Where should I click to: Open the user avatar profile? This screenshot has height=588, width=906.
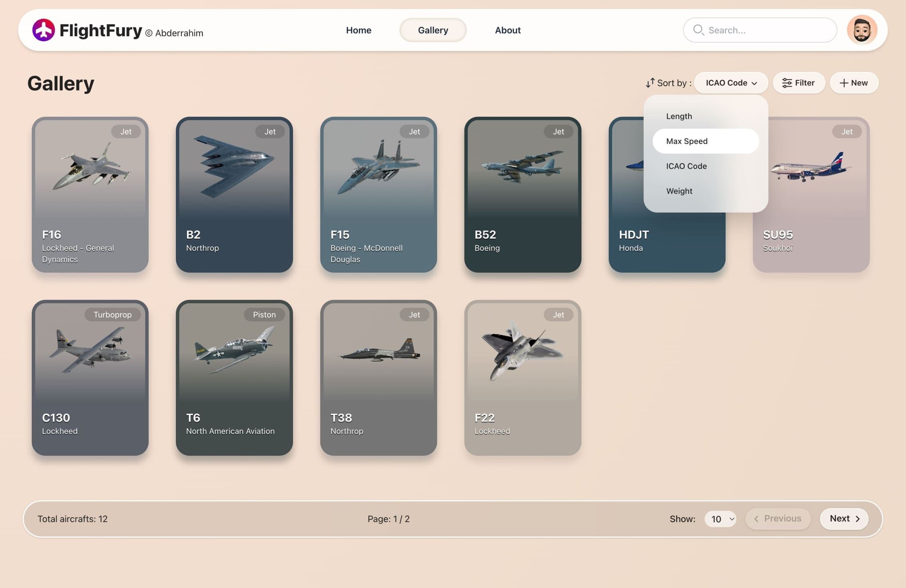pos(862,30)
